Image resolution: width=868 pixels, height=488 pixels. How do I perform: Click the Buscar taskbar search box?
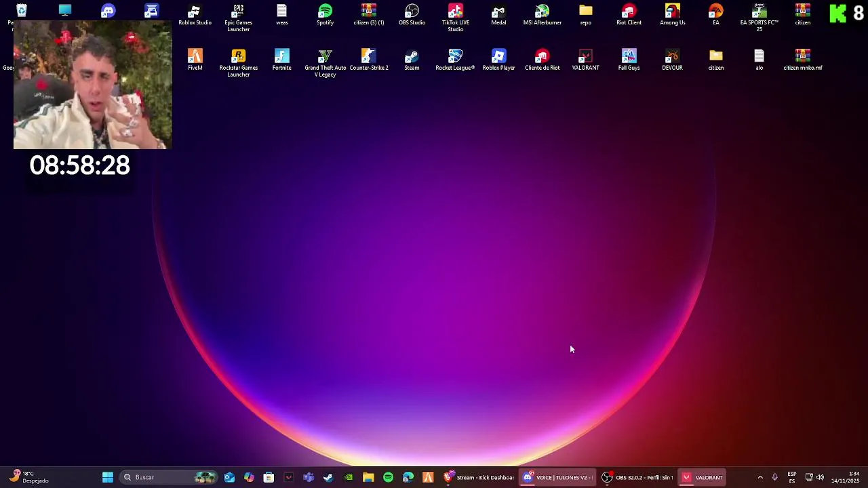tap(169, 477)
